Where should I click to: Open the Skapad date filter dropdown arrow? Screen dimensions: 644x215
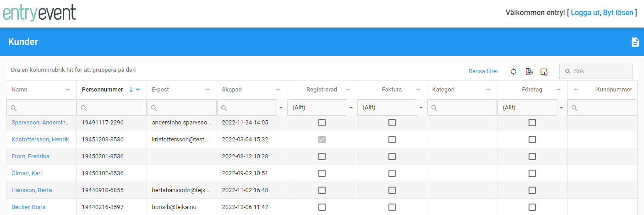pos(281,108)
